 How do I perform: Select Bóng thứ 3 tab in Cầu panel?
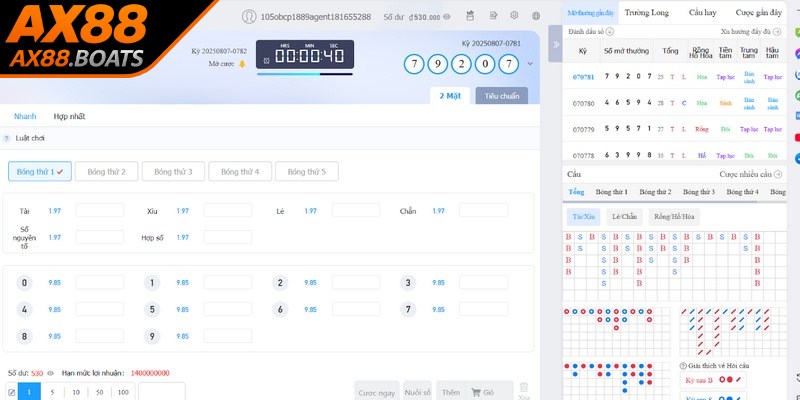698,192
